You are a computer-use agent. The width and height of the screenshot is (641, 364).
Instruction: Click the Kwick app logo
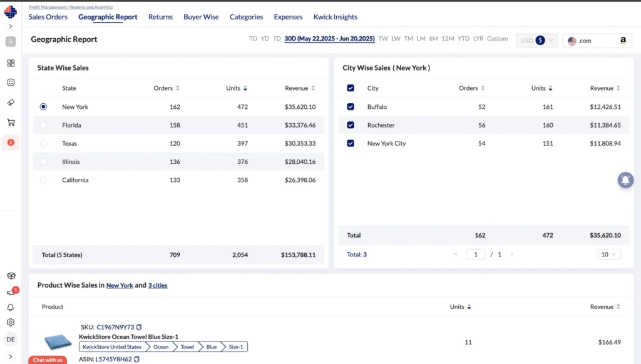(x=11, y=12)
